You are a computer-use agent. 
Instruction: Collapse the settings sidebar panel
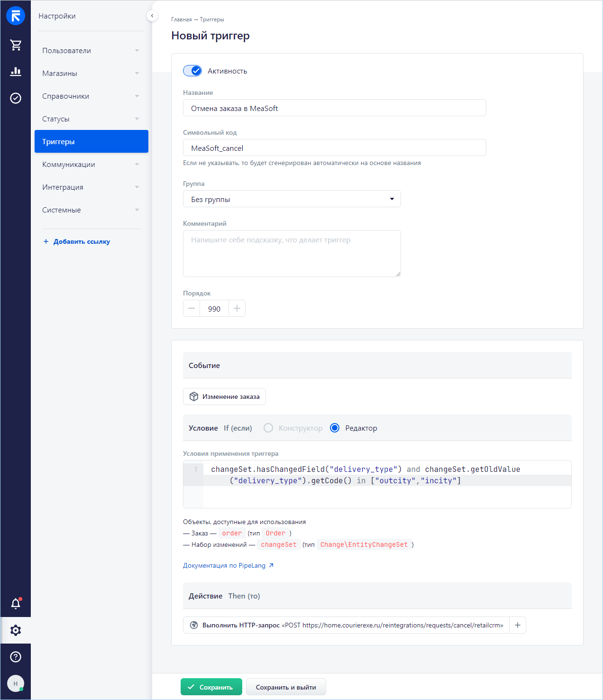point(152,16)
